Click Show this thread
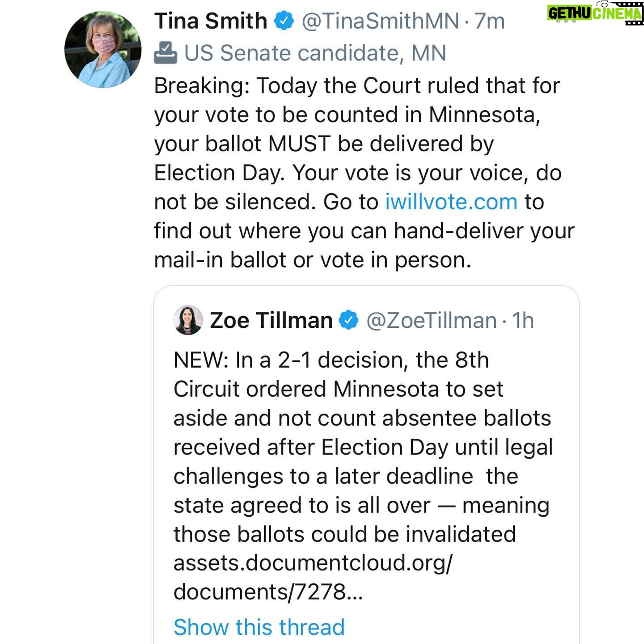This screenshot has height=644, width=644. pos(259,627)
